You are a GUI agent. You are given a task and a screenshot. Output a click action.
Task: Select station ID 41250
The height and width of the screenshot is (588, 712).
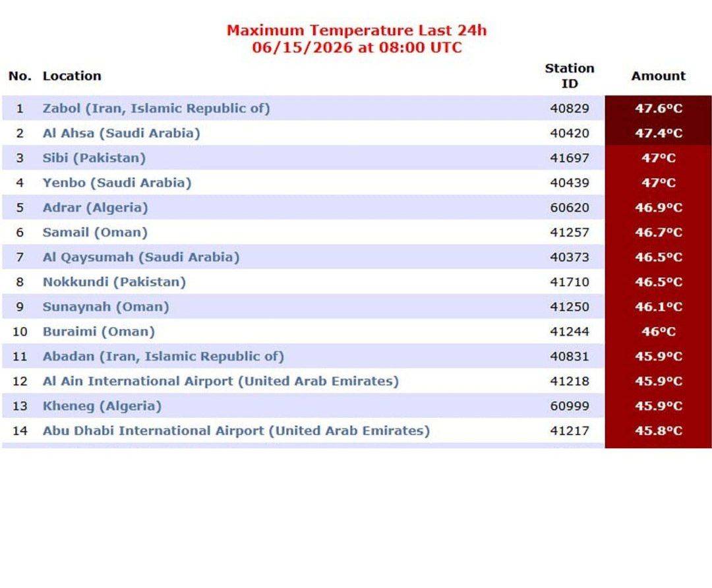(570, 307)
